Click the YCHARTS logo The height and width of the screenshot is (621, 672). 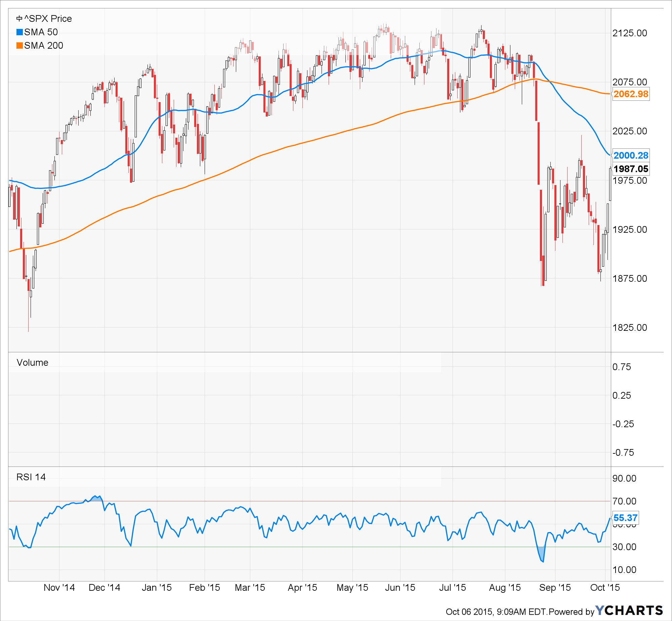point(629,611)
